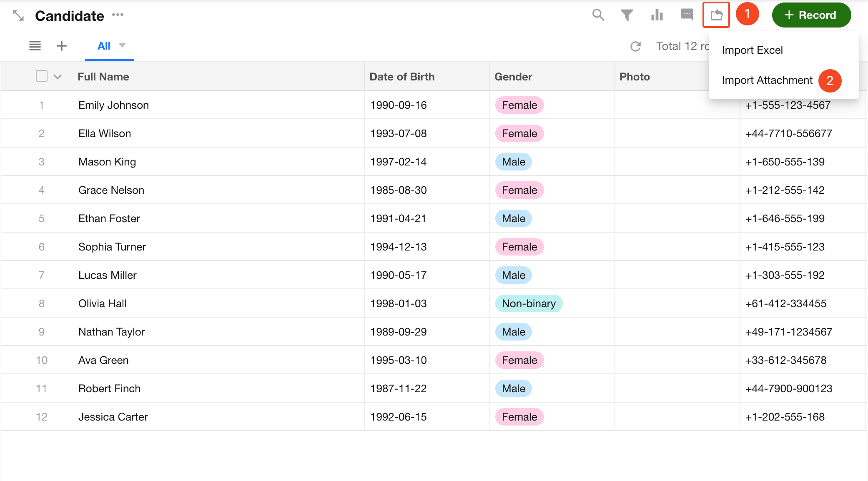This screenshot has width=868, height=481.
Task: Open the comments speech bubble icon
Action: click(687, 15)
